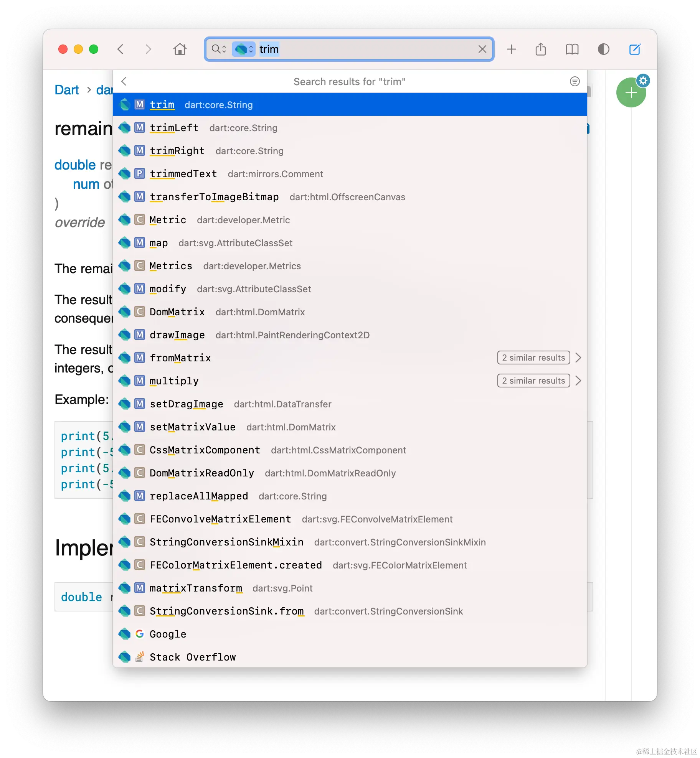Search Google for trim
700x758 pixels.
click(350, 634)
